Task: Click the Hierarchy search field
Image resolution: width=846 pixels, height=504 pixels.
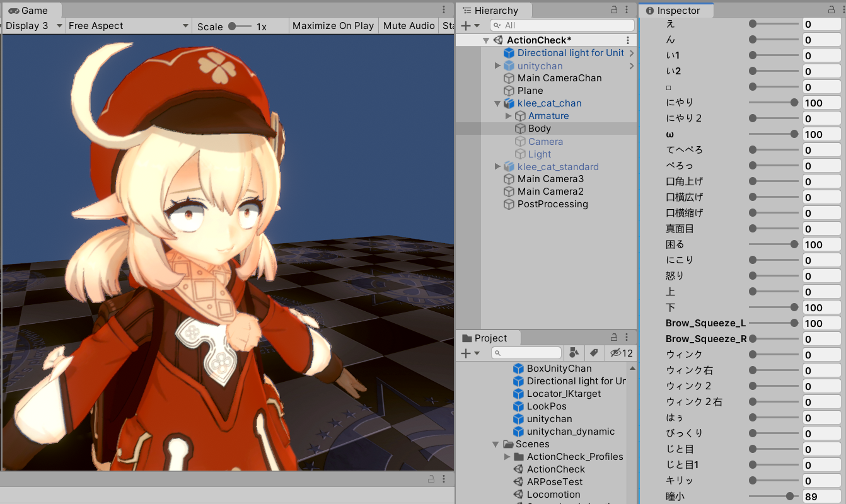Action: (563, 25)
